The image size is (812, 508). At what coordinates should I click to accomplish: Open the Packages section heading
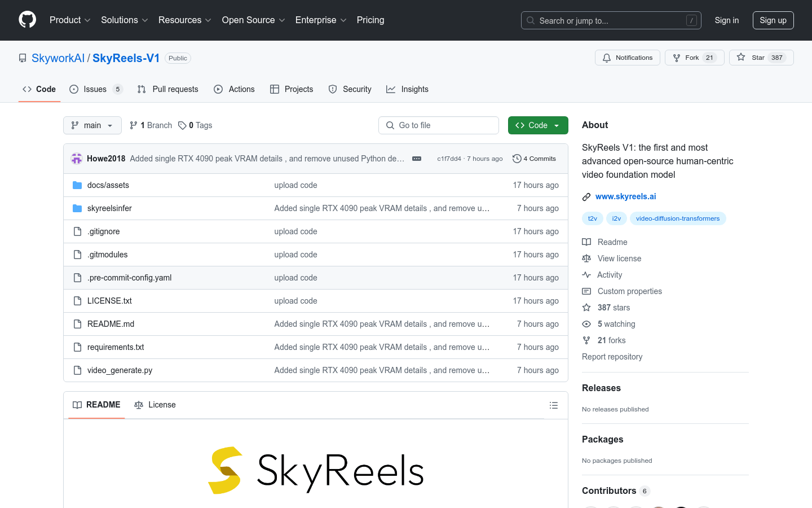[x=603, y=439]
